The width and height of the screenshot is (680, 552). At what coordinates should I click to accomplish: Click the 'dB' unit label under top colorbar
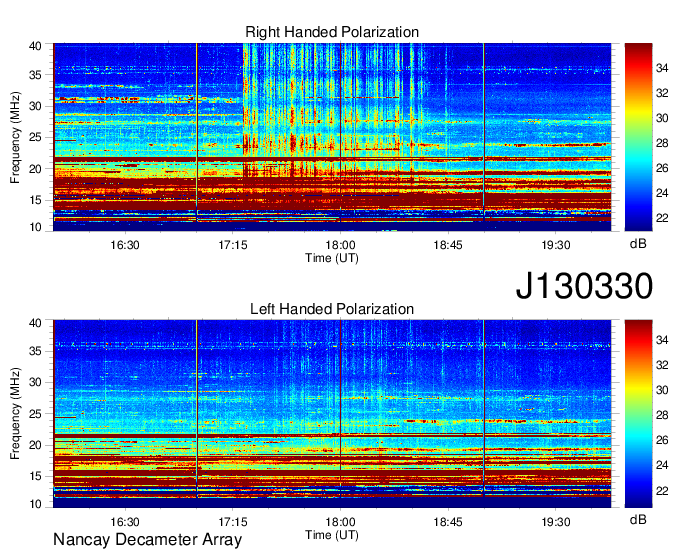coord(638,244)
